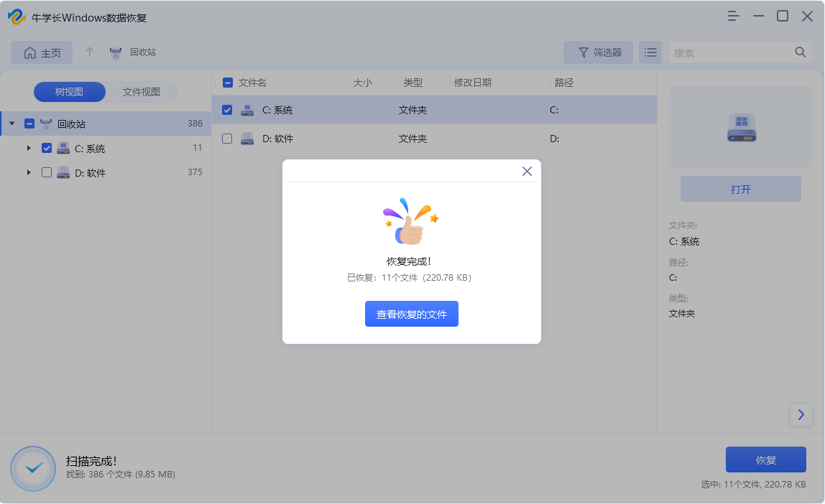Toggle the select-all checkbox in 文件名 header
This screenshot has width=825, height=504.
tap(226, 82)
